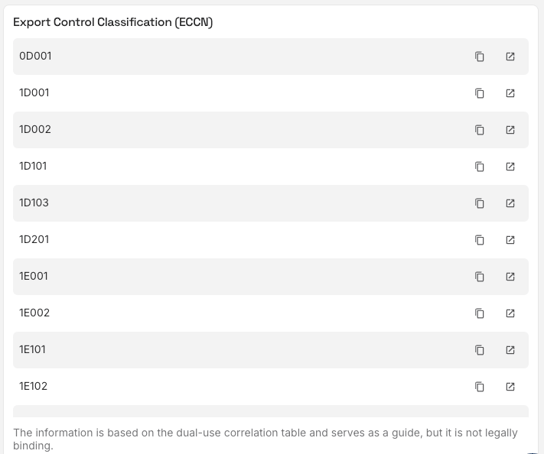Open 1E001 external link

click(510, 277)
